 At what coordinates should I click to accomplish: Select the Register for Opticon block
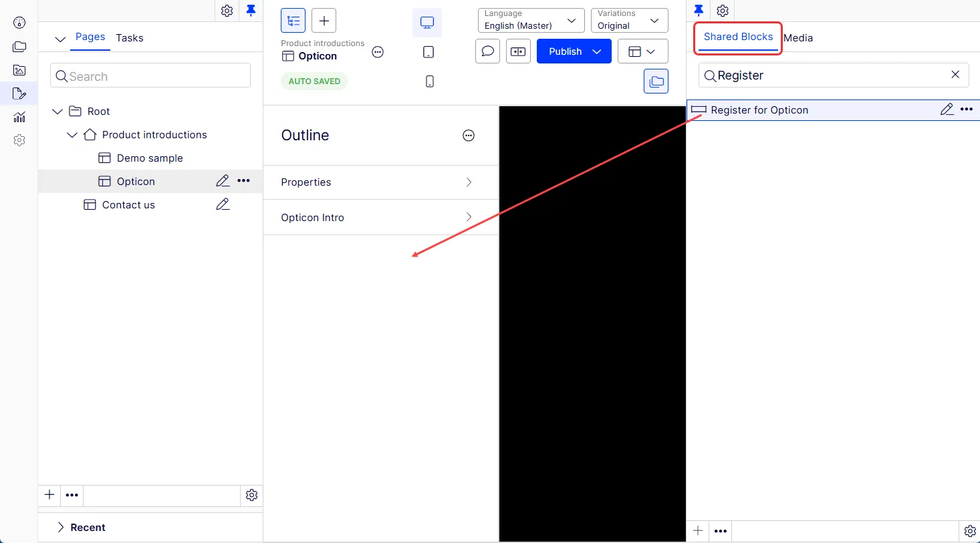point(759,110)
